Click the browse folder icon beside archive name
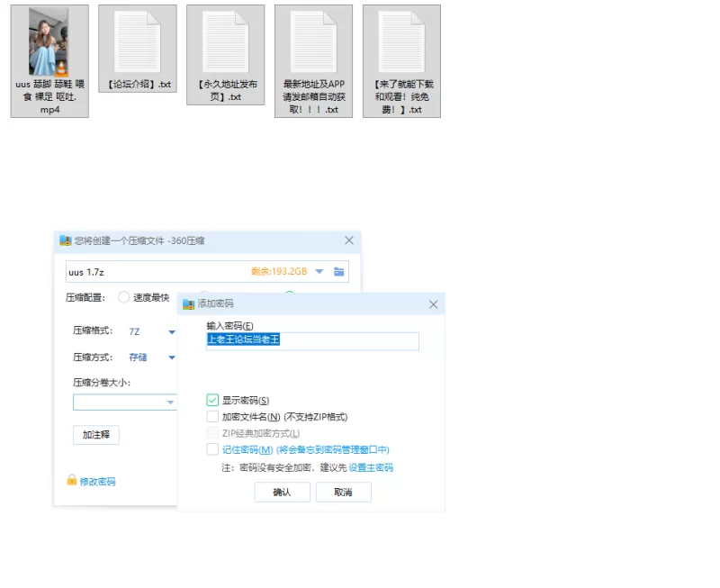The width and height of the screenshot is (720, 588). point(339,272)
